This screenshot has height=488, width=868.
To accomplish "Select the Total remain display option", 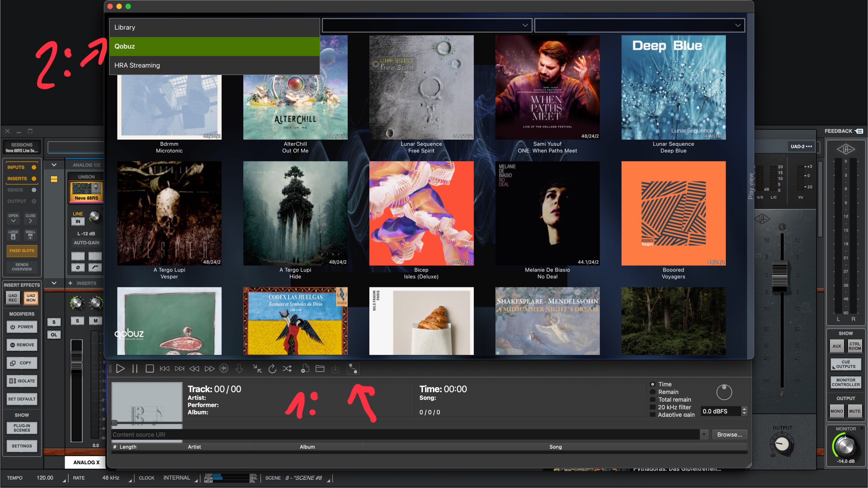I will click(652, 400).
